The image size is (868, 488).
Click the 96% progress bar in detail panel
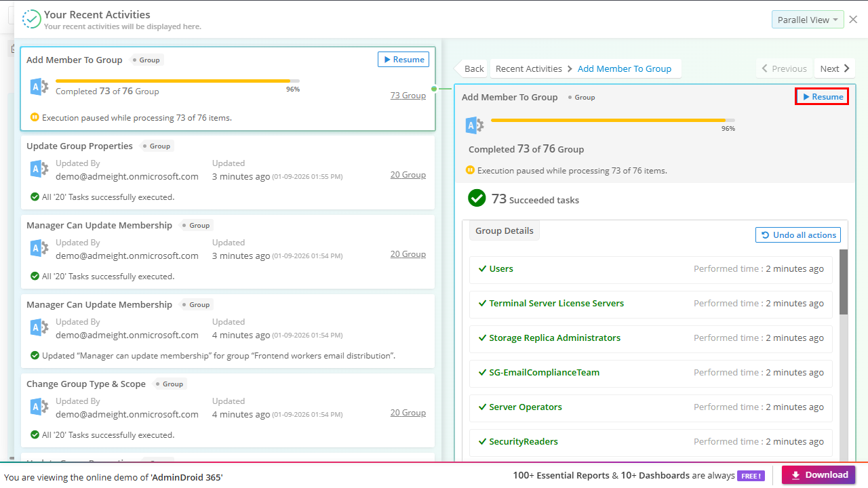pyautogui.click(x=613, y=121)
